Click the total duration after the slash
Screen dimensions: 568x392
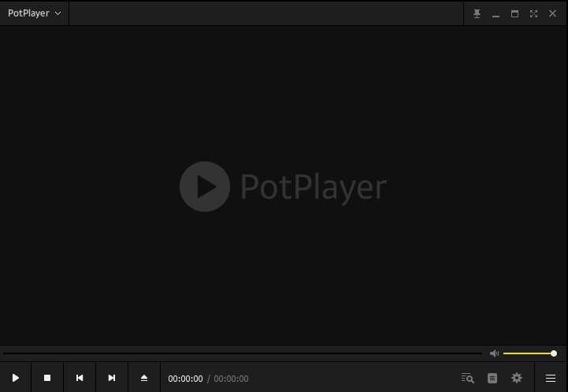click(231, 379)
